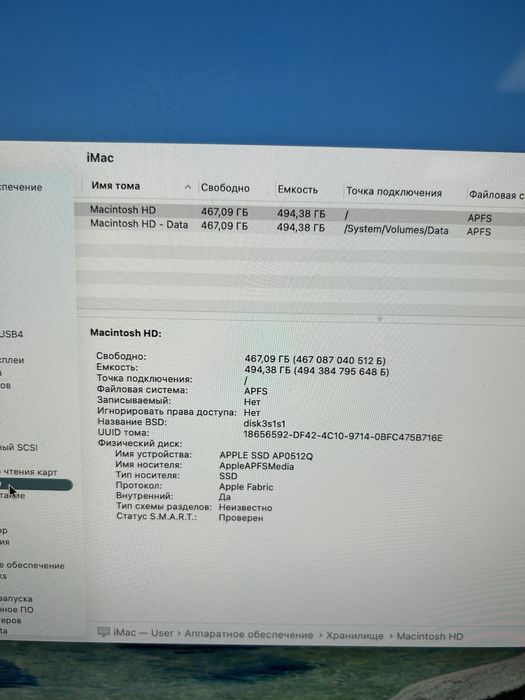Image resolution: width=525 pixels, height=700 pixels.
Task: Click the volume UUID value 18656592-DF42…
Action: pyautogui.click(x=343, y=436)
